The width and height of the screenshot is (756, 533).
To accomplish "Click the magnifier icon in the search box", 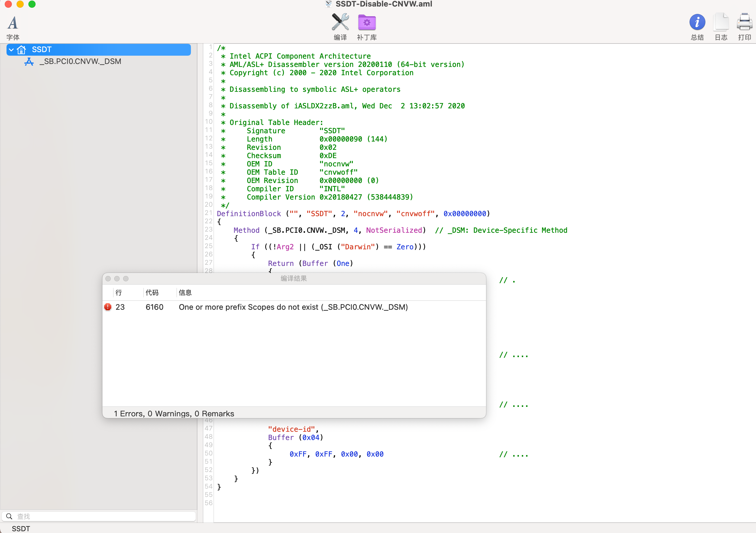I will pyautogui.click(x=9, y=516).
